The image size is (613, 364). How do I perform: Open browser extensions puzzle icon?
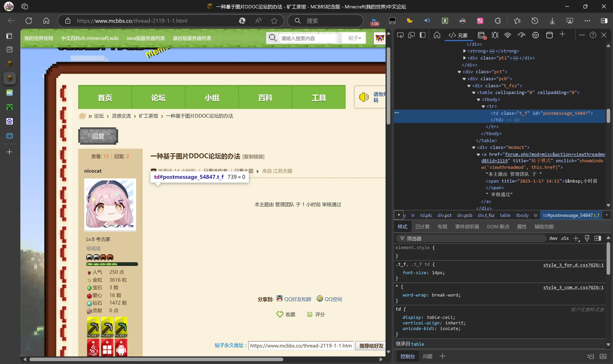498,21
